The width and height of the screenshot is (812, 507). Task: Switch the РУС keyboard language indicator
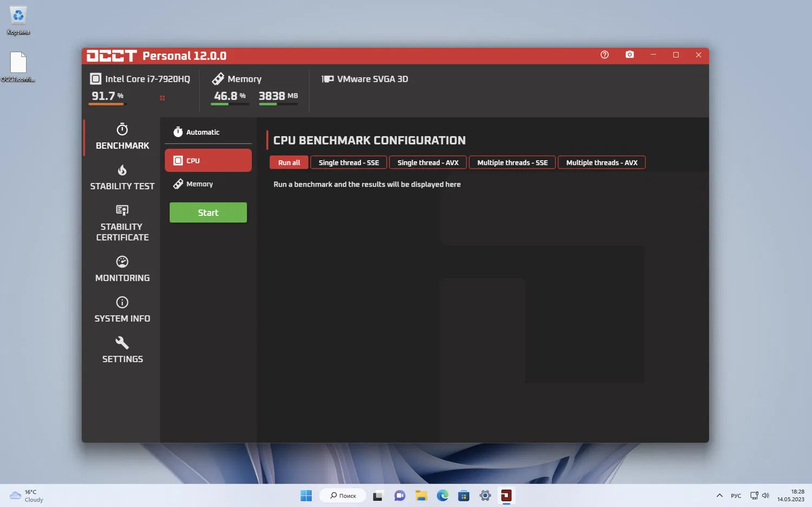click(736, 496)
